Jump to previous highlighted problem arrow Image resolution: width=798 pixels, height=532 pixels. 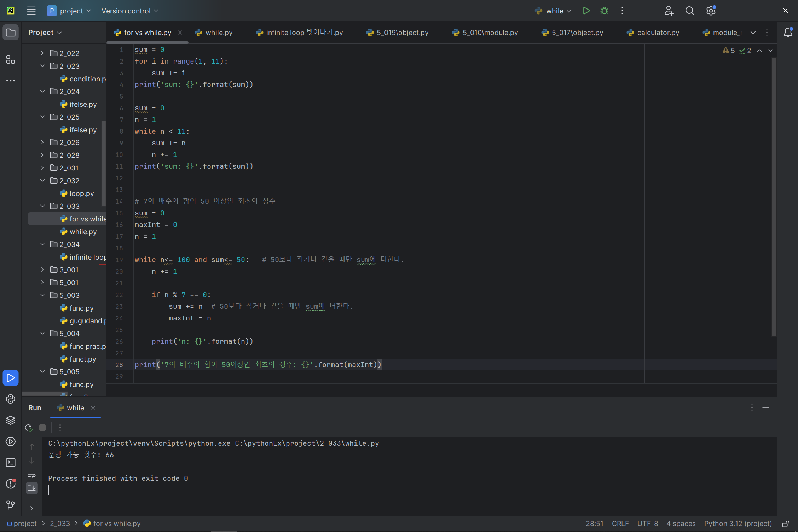pos(759,51)
